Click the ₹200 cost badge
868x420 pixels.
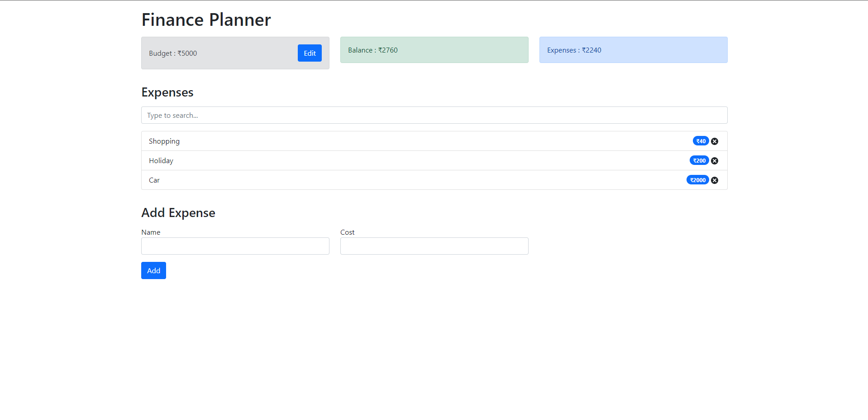699,161
